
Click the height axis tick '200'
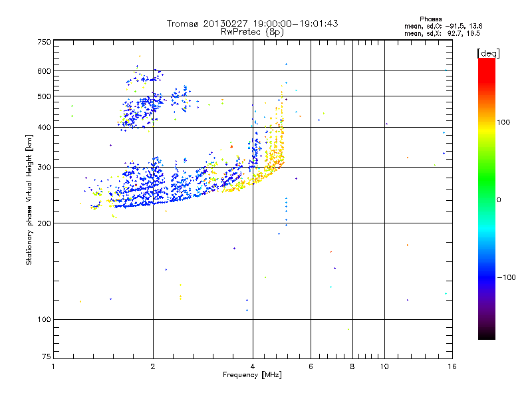(x=44, y=223)
